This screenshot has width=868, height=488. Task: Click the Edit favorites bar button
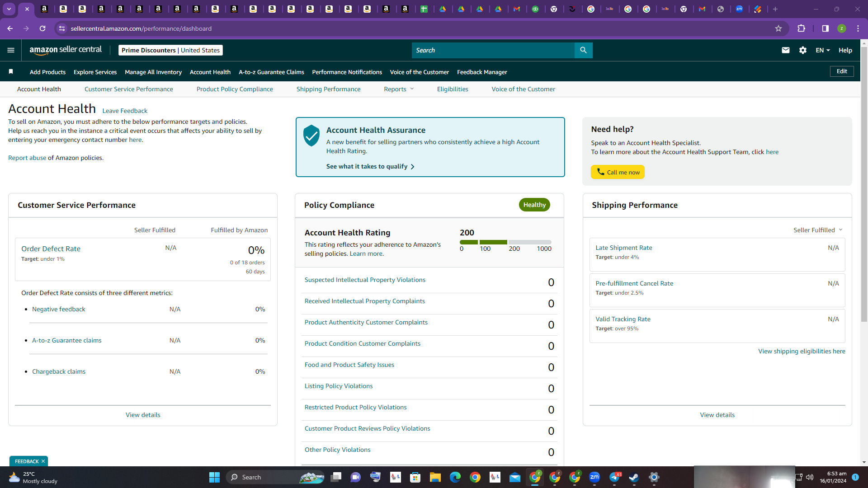(x=842, y=71)
